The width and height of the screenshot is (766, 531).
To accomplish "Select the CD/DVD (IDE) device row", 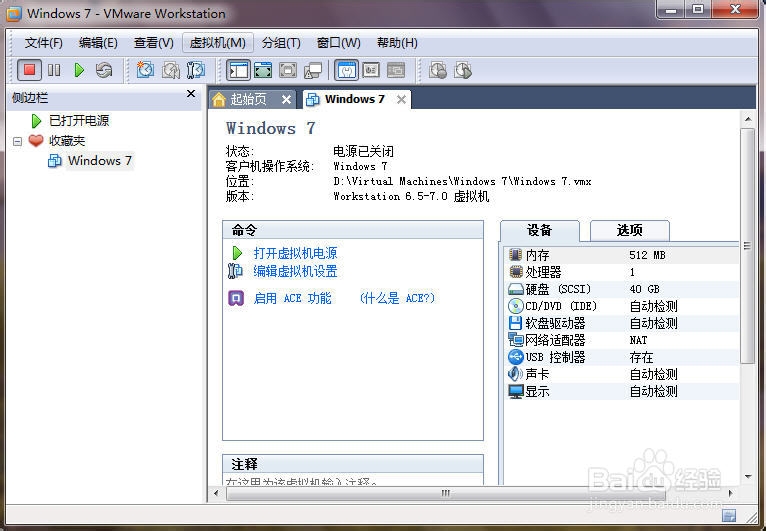I will [621, 306].
